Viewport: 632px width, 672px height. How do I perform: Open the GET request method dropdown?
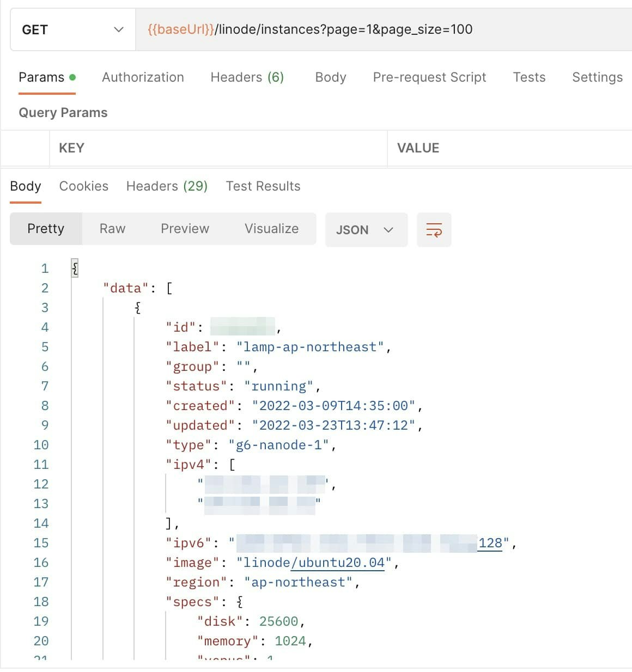[x=72, y=30]
